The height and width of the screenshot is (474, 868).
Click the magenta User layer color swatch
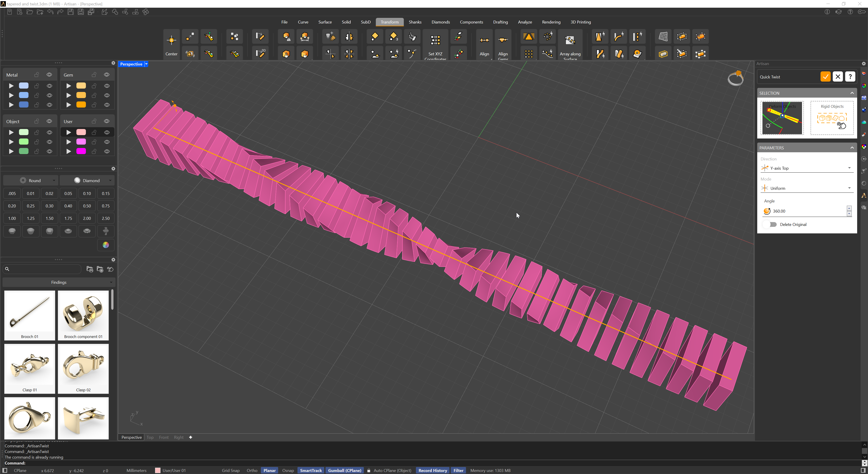click(81, 151)
